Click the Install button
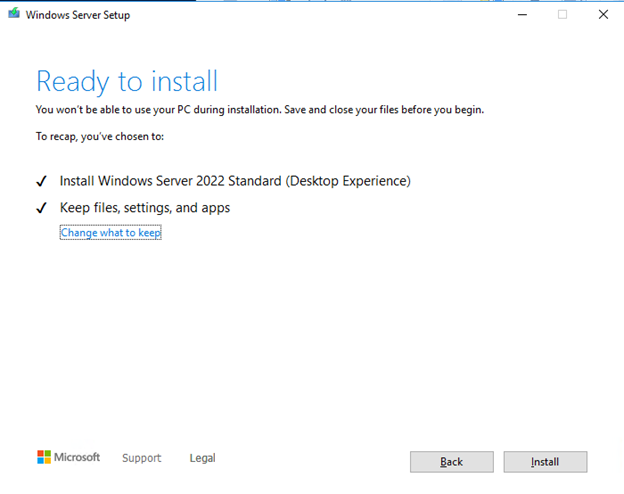 coord(545,462)
